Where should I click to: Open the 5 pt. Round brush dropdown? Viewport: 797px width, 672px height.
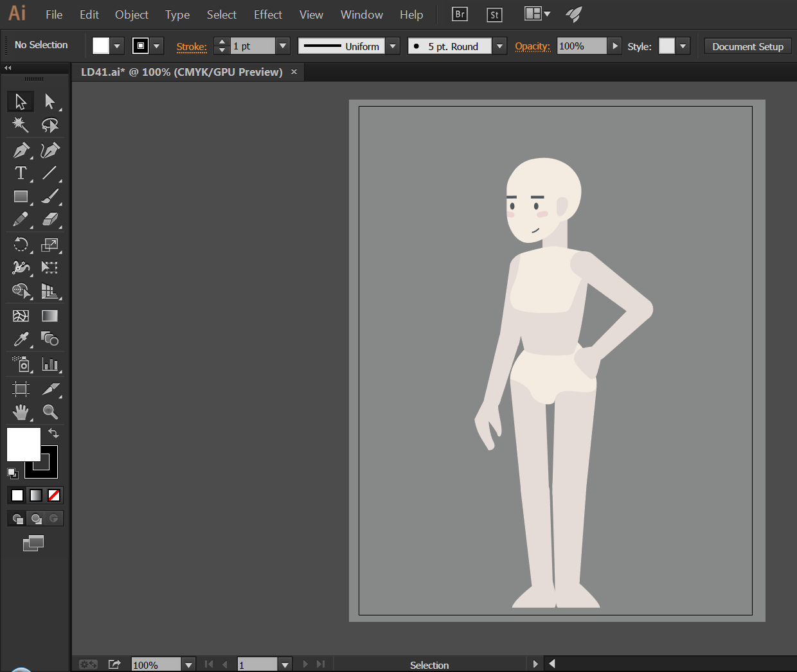499,46
